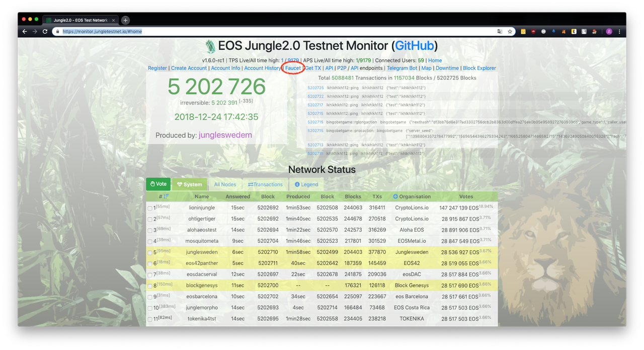
Task: Open the P2P endpoints link
Action: [x=342, y=68]
